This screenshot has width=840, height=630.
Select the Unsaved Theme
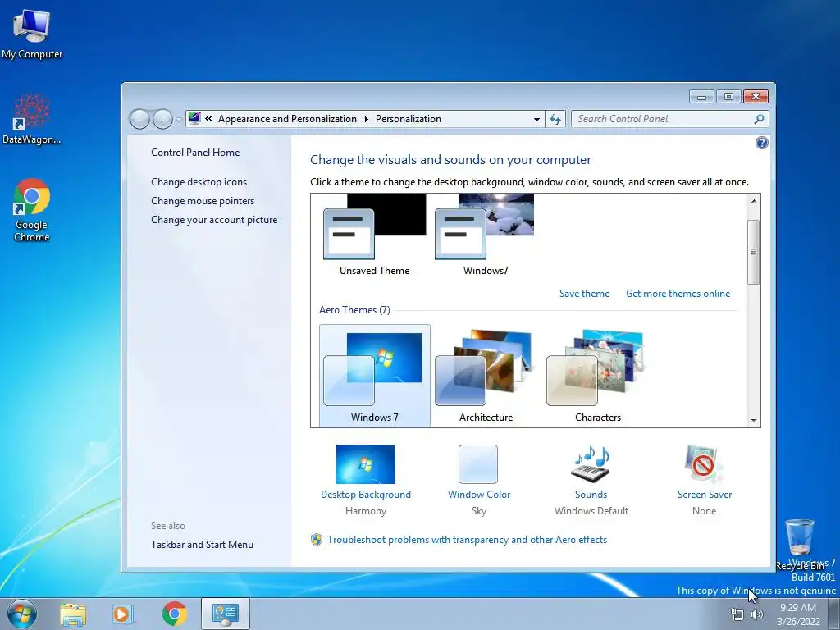click(x=374, y=235)
